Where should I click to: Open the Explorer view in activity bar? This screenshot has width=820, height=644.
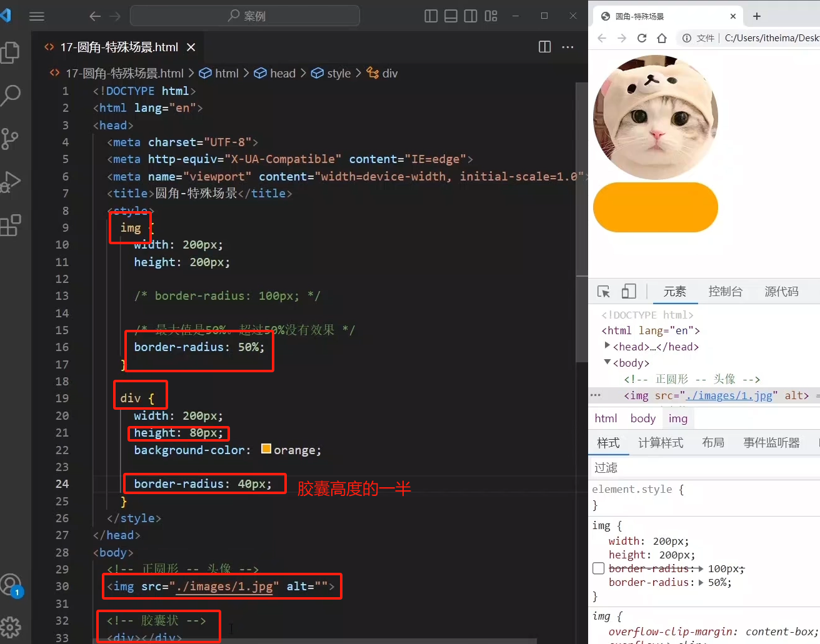pyautogui.click(x=11, y=52)
